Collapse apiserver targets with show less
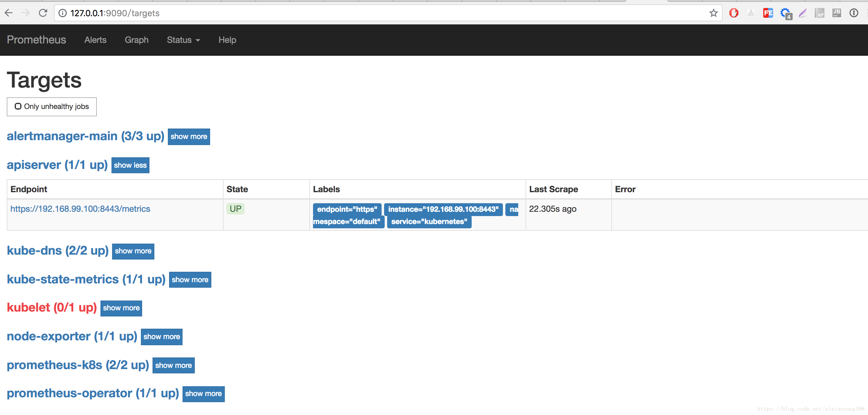The width and height of the screenshot is (868, 415). [130, 165]
